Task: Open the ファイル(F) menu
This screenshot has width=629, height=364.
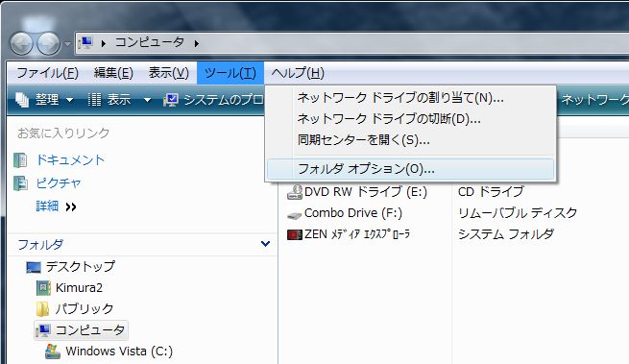Action: pos(47,73)
